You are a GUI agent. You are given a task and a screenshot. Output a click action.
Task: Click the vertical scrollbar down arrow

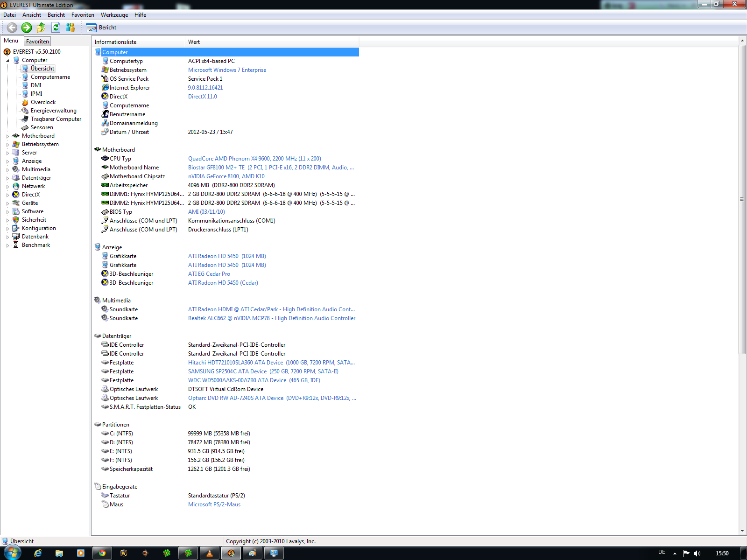pos(742,531)
